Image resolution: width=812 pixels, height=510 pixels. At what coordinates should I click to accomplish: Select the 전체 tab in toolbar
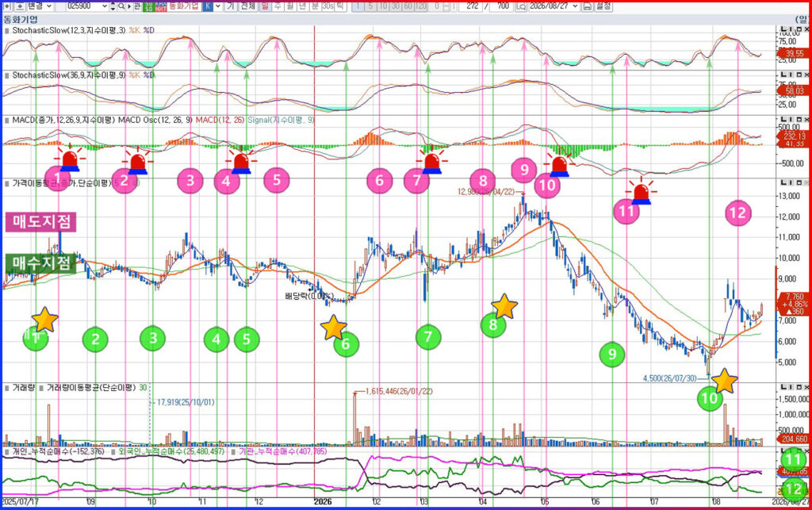247,6
